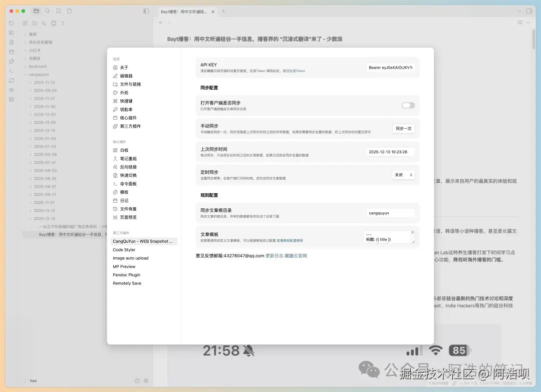This screenshot has width=541, height=392.
Task: Expand the 案例 folder
Action: click(x=33, y=34)
